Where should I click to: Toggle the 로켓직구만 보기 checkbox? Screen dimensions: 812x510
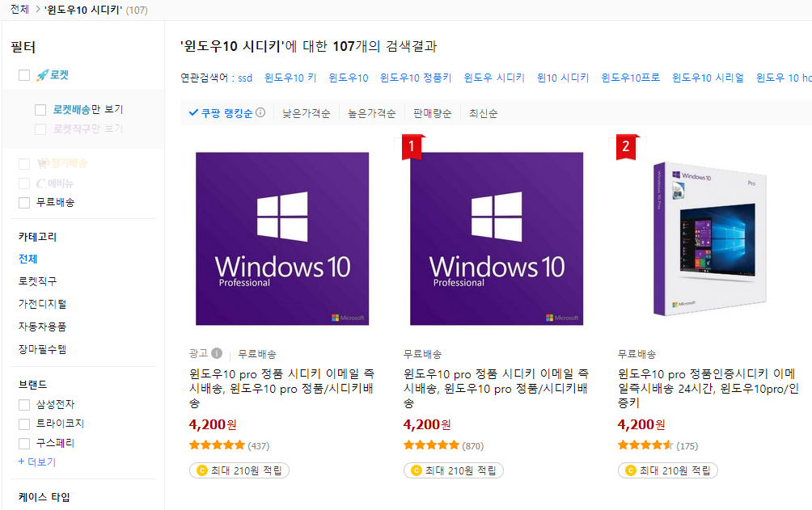pos(40,129)
